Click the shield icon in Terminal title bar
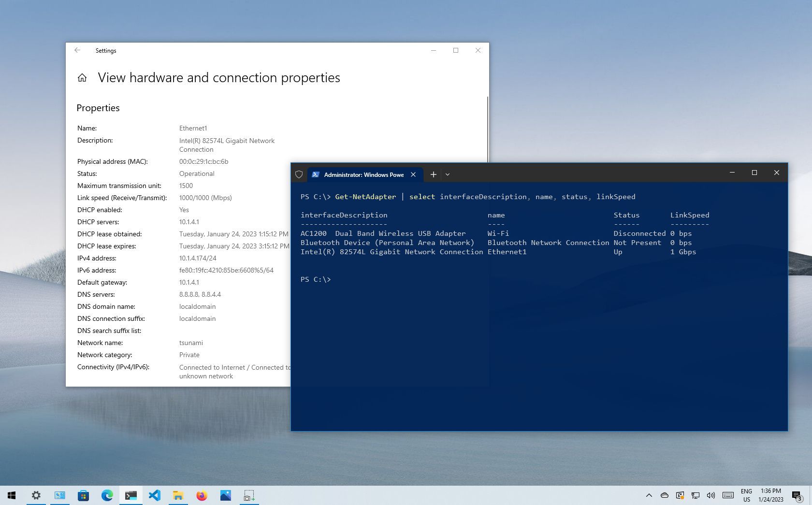 coord(299,174)
